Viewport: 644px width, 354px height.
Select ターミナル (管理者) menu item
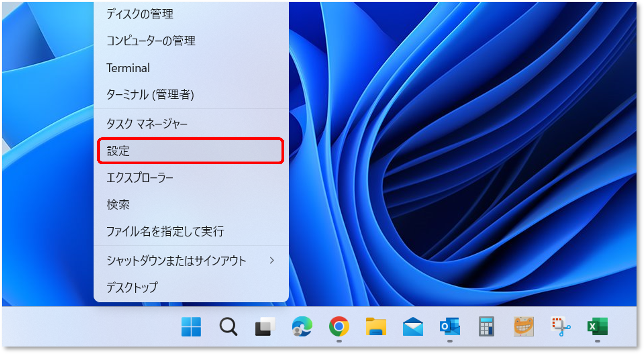click(x=191, y=94)
